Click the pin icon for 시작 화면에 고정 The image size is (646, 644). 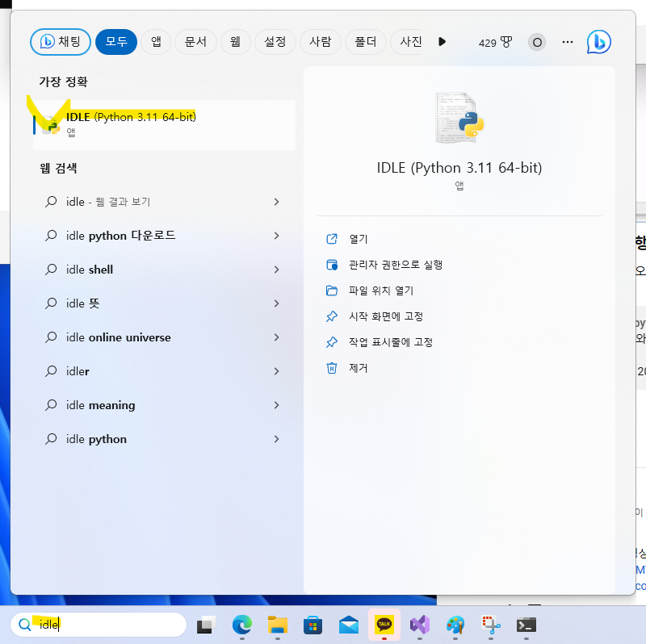(x=332, y=316)
